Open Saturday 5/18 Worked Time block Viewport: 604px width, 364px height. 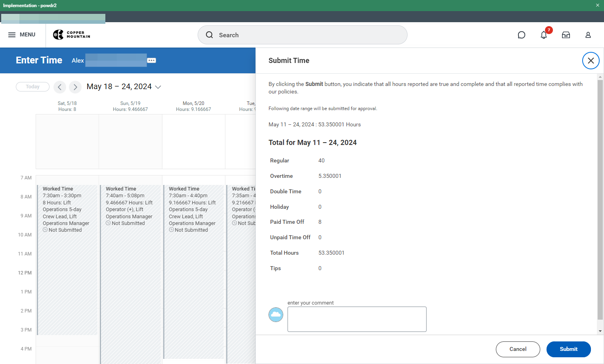(67, 260)
